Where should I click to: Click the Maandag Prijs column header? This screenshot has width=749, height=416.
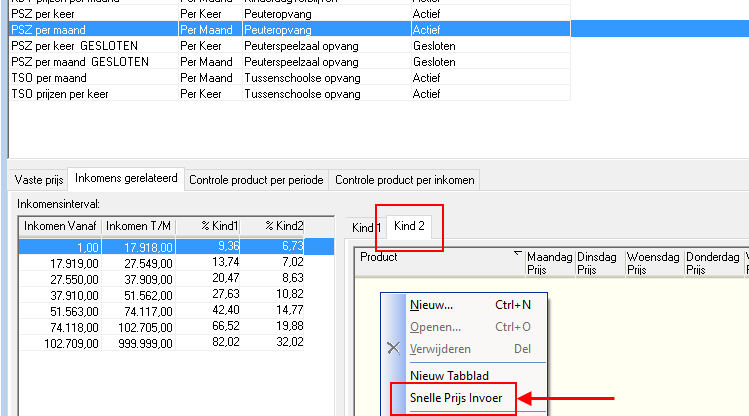tap(548, 263)
